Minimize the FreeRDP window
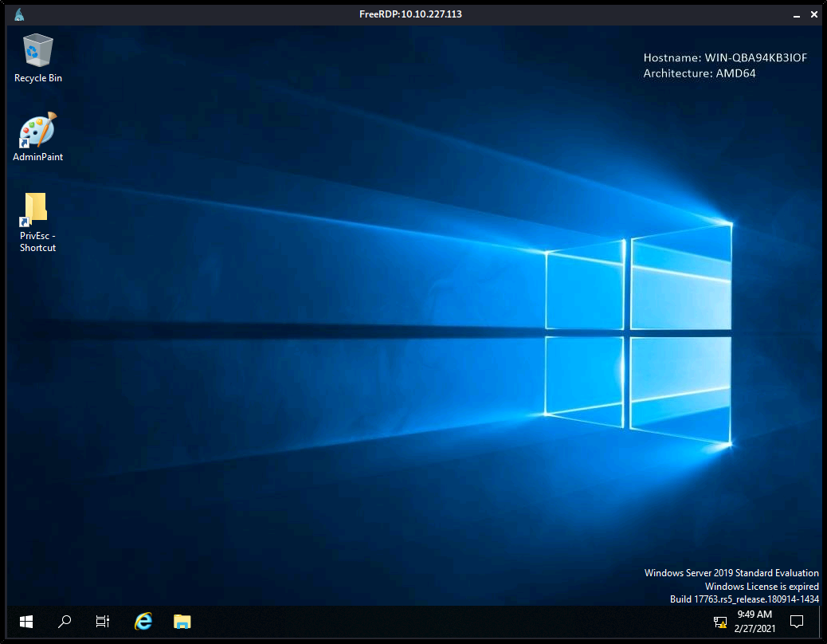The height and width of the screenshot is (644, 827). [x=797, y=15]
